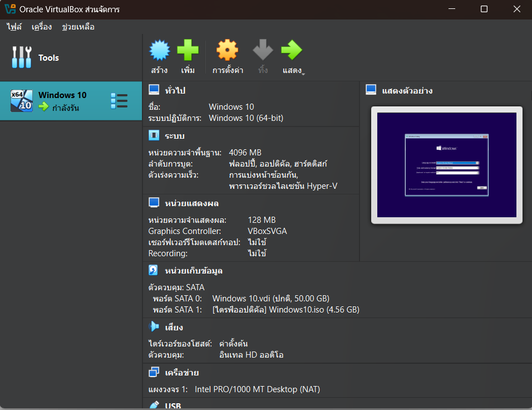Open the Windows 10 machine list menu icon

pos(119,101)
